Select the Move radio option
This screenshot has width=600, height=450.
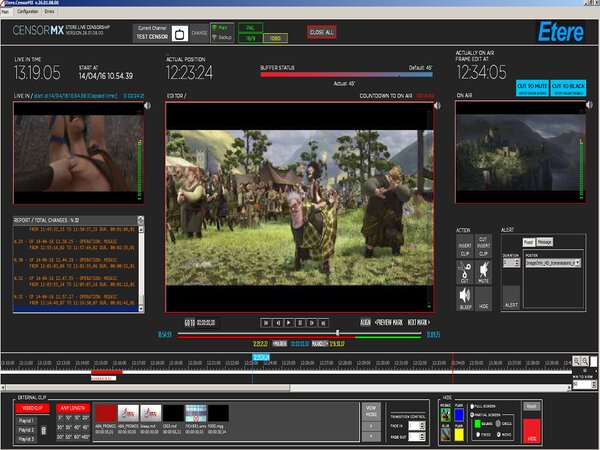498,435
